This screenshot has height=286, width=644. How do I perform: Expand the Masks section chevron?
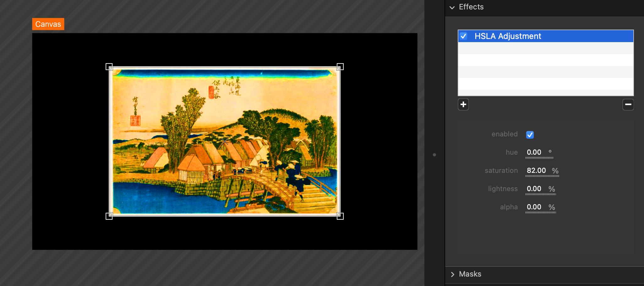(x=452, y=274)
